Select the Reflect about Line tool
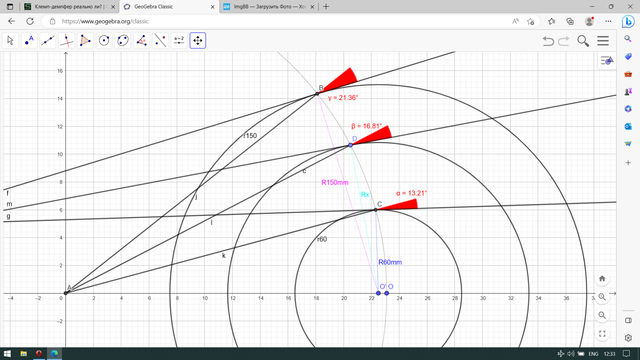640x360 pixels. (160, 40)
